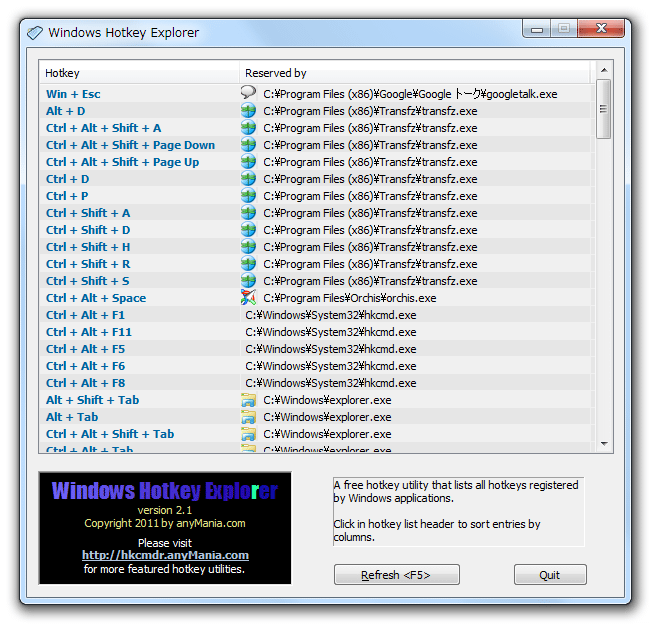
Task: Select the Ctrl + Alt + F6 hotkey
Action: tap(86, 366)
